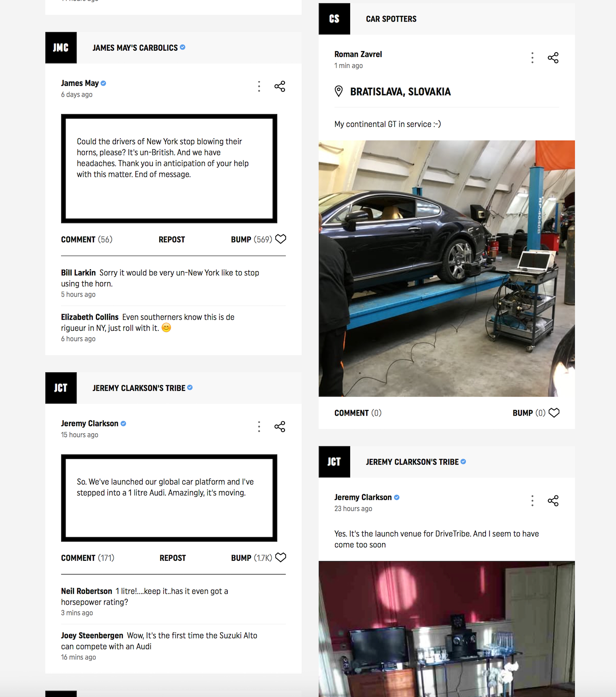616x697 pixels.
Task: Open Bill Larkin's profile from comment
Action: 78,273
